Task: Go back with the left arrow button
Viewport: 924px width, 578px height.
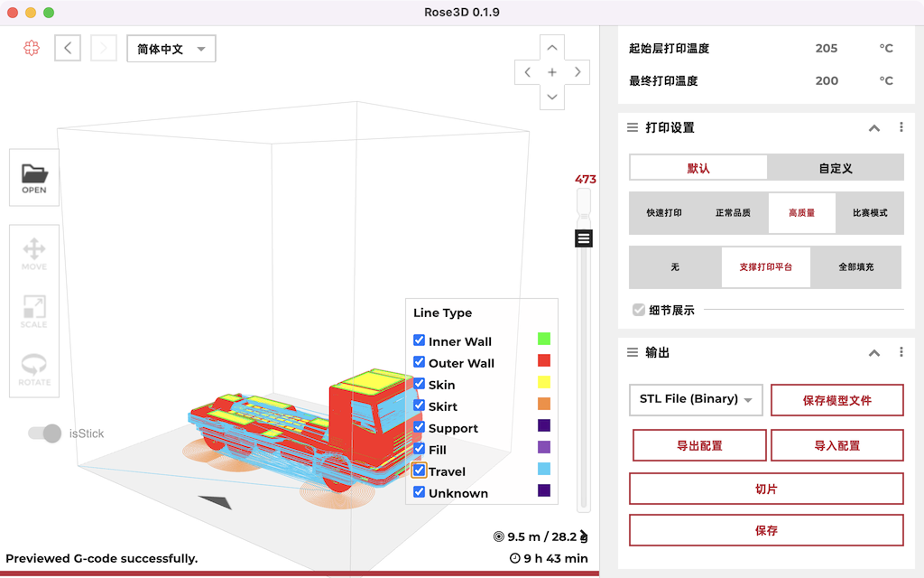Action: click(68, 49)
